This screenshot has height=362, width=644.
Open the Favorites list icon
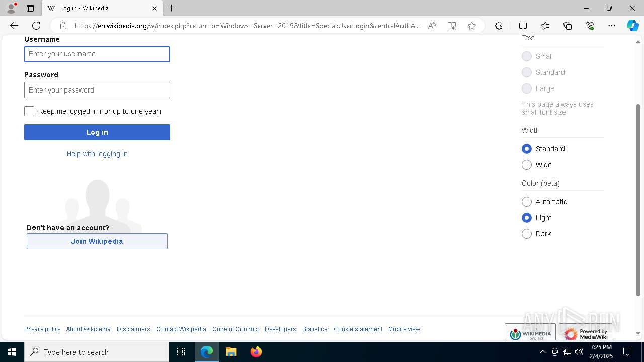pos(545,26)
